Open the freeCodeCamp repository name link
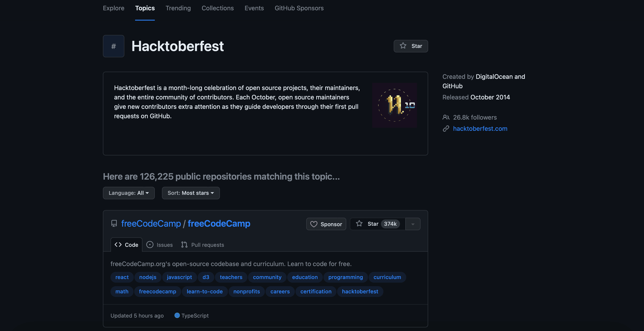 [219, 224]
